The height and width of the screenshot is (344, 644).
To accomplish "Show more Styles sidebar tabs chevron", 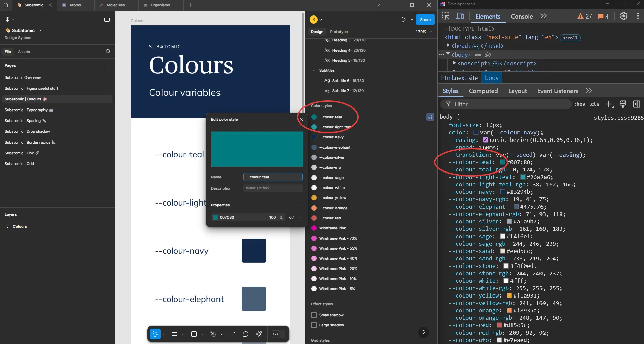I will tap(589, 91).
